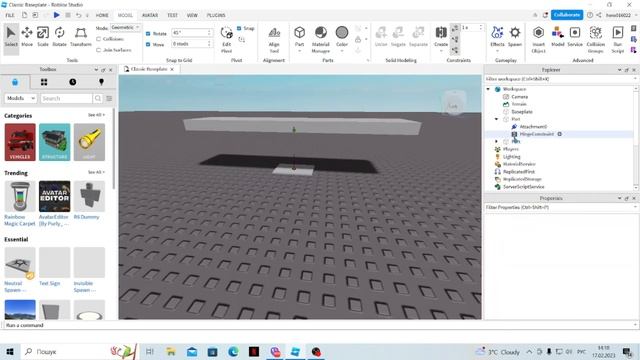Insert a Spawn location

pyautogui.click(x=515, y=37)
